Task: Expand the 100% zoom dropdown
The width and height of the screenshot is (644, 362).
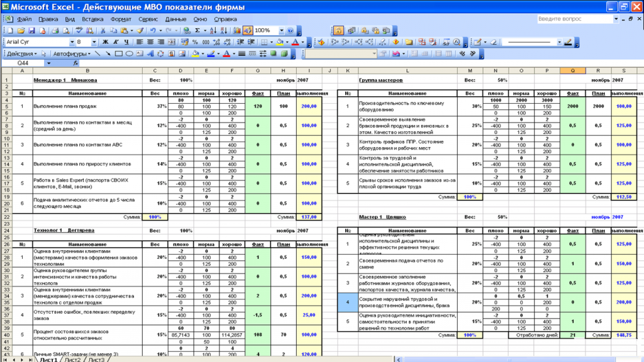Action: [x=281, y=31]
